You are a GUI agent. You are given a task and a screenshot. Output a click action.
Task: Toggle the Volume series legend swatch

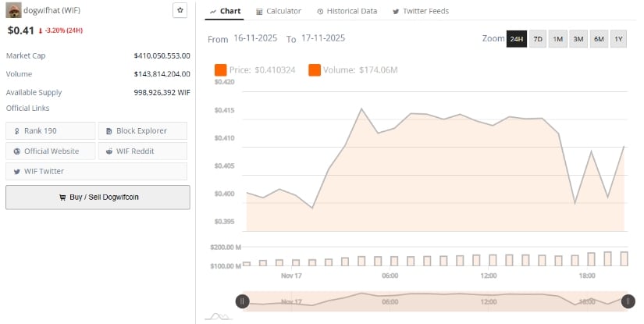tap(315, 70)
